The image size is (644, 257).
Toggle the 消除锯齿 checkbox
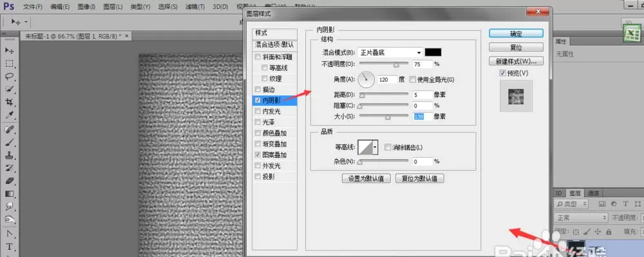point(387,147)
